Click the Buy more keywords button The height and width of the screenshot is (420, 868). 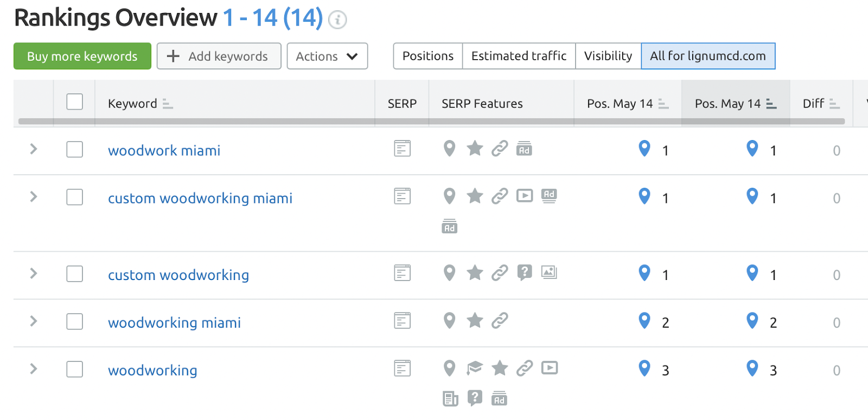[x=82, y=56]
